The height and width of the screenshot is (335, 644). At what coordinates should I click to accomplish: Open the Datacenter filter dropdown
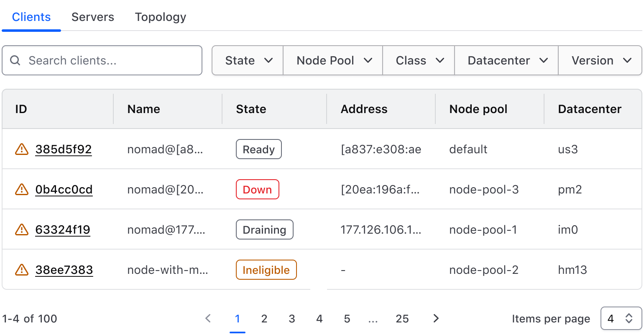(x=506, y=60)
